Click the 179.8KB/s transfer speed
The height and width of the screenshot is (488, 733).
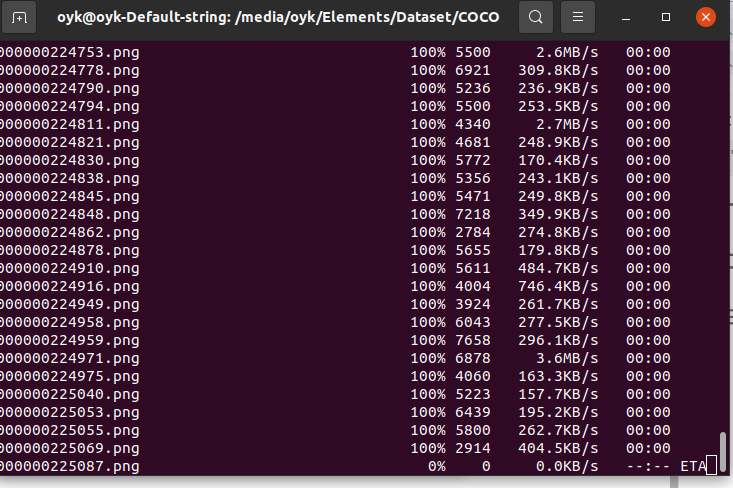point(558,251)
